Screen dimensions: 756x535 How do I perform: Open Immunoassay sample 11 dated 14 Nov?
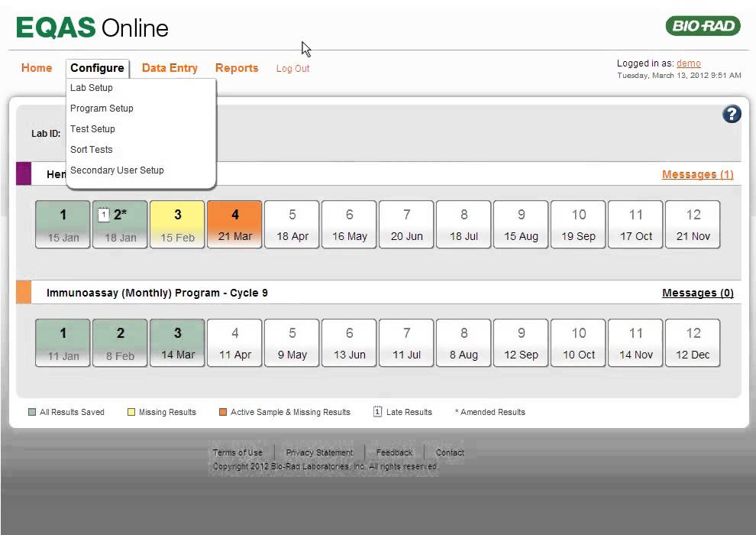point(636,343)
